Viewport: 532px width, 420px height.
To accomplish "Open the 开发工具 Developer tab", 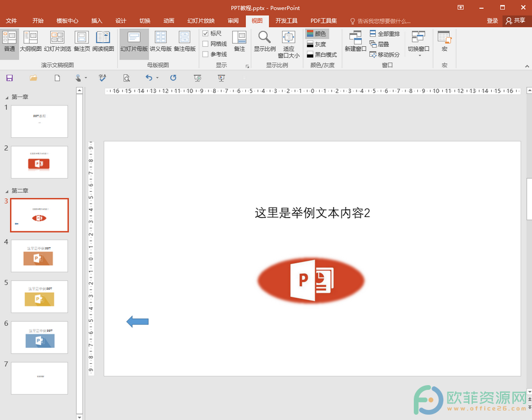I will tap(286, 21).
